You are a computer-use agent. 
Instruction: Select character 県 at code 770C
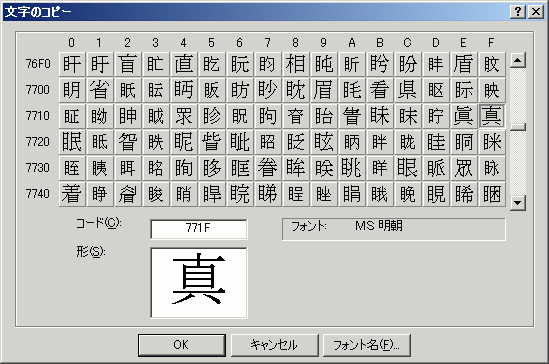(408, 90)
